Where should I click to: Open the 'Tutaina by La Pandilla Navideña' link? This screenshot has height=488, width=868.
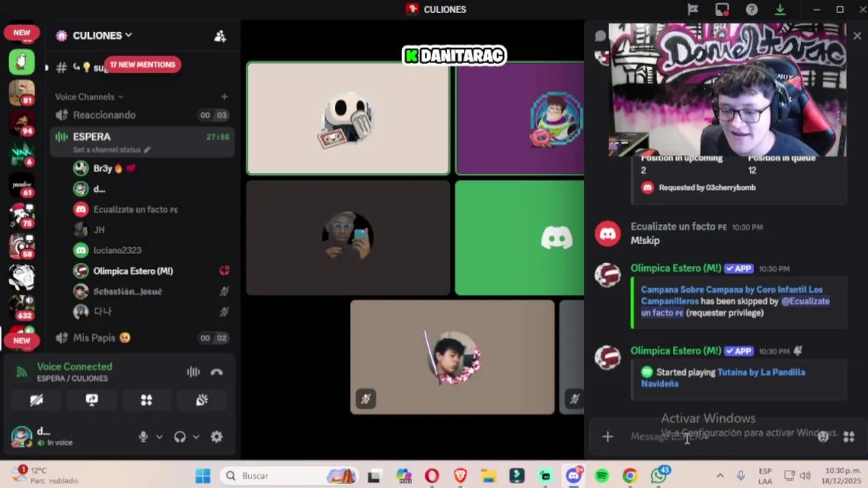723,378
